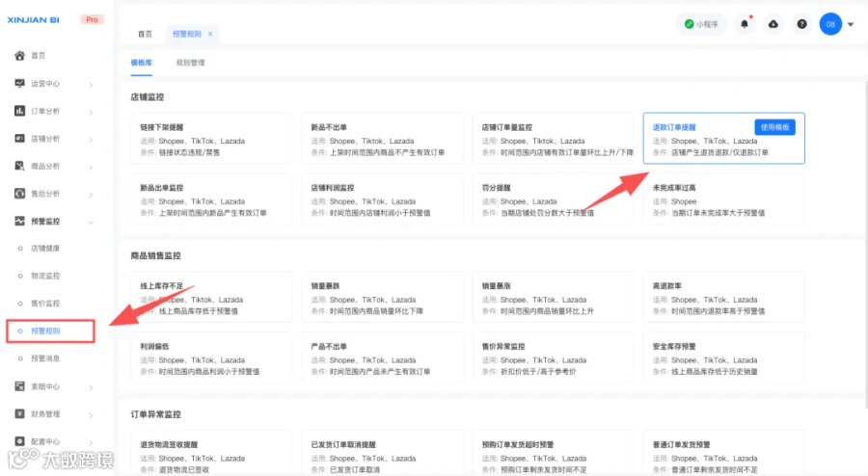Select the 模板库 tab

[141, 63]
